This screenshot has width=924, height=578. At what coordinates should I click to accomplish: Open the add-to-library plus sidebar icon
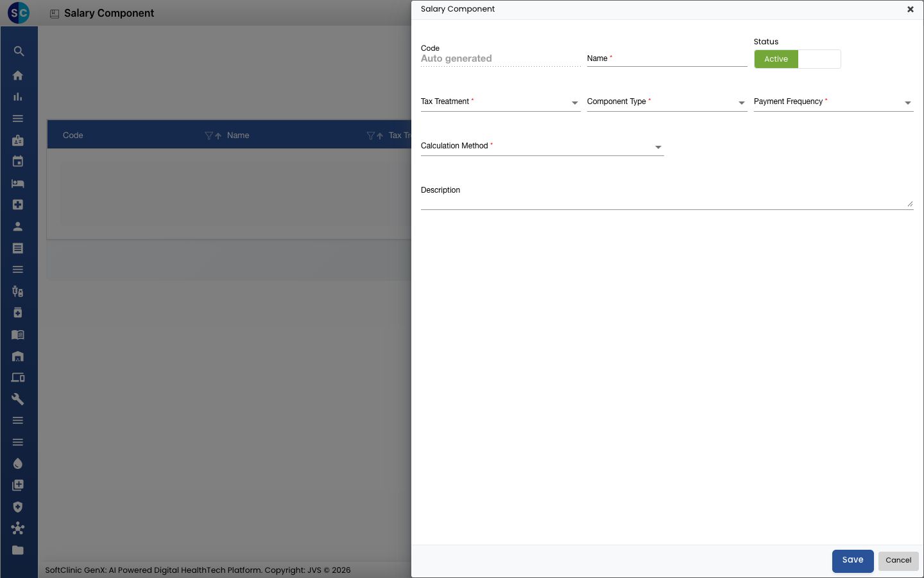pos(18,486)
